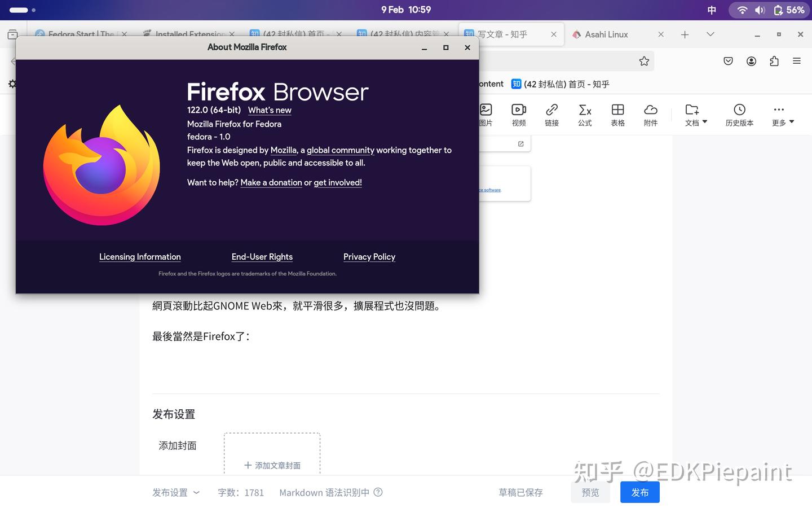Viewport: 812px width, 508px height.
Task: Add a hyperlink with the 链接 tool
Action: [x=552, y=115]
